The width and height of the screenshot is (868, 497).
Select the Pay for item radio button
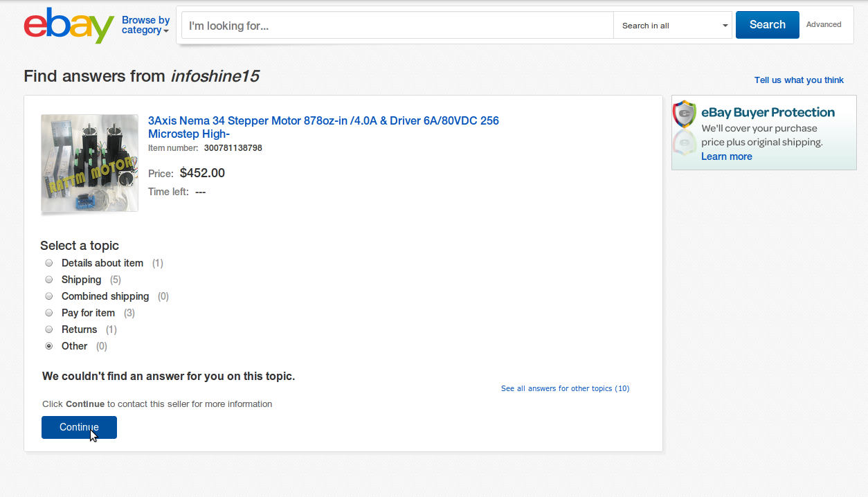(49, 313)
